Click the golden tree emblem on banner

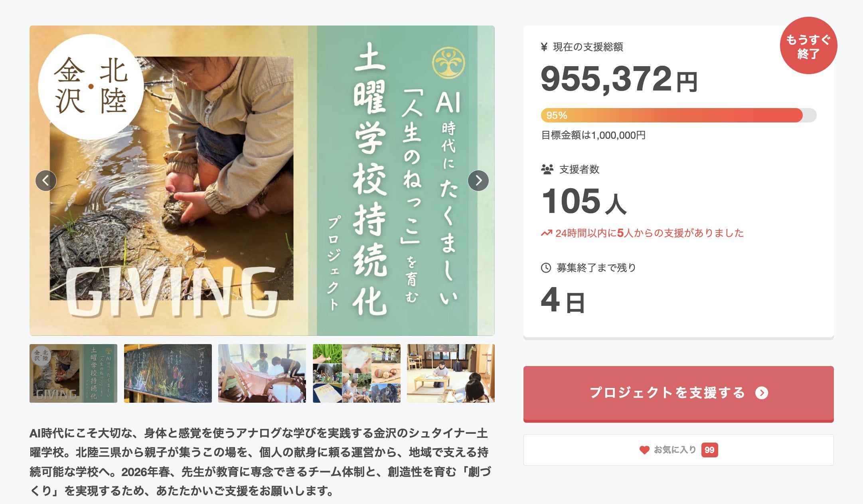(x=448, y=63)
